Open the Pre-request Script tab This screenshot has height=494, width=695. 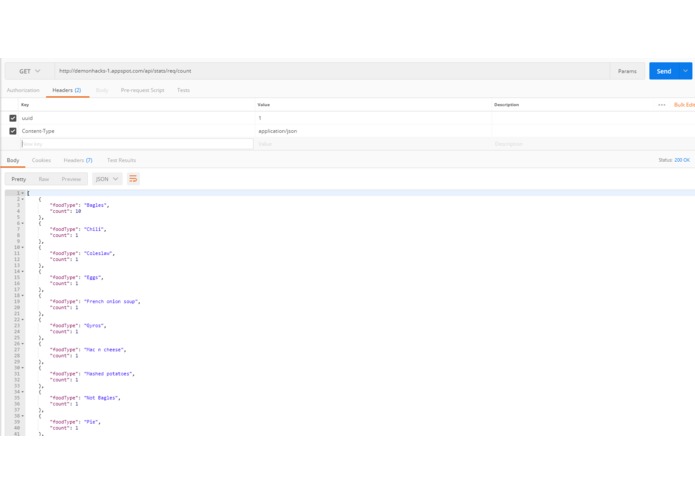(x=142, y=90)
